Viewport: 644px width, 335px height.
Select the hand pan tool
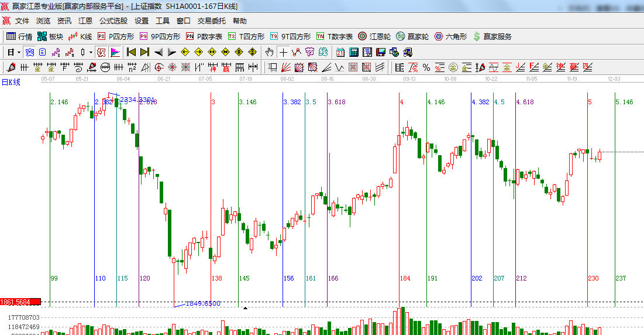coord(270,52)
